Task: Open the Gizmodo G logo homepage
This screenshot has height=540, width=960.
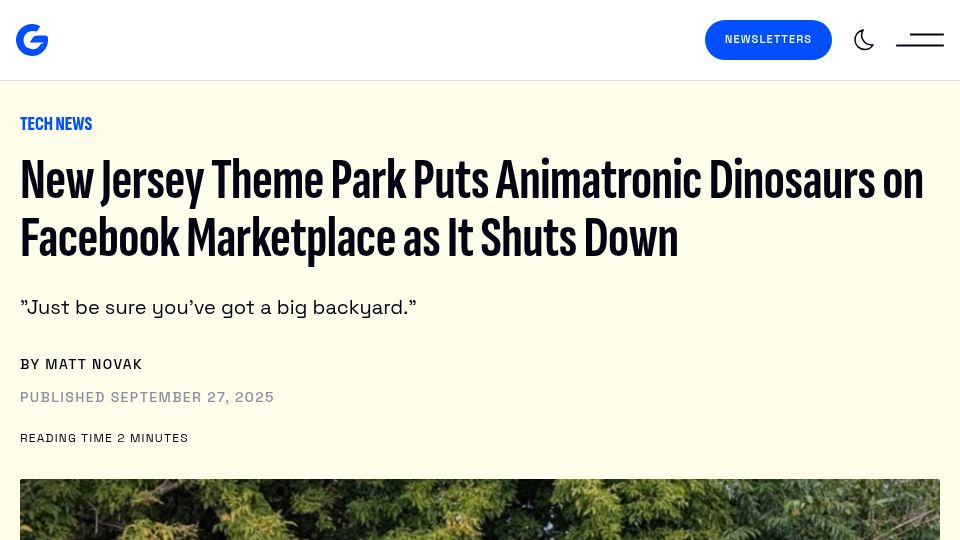Action: (32, 40)
